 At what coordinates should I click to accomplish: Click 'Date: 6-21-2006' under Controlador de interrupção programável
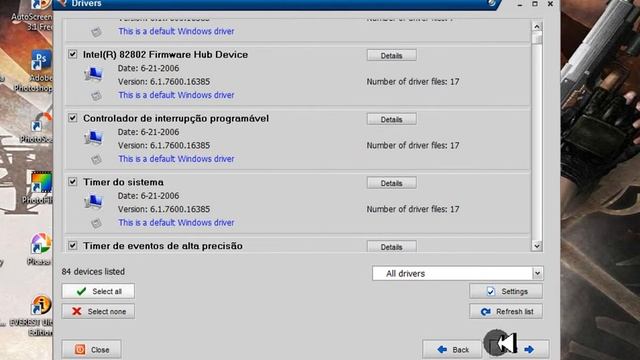(x=148, y=132)
